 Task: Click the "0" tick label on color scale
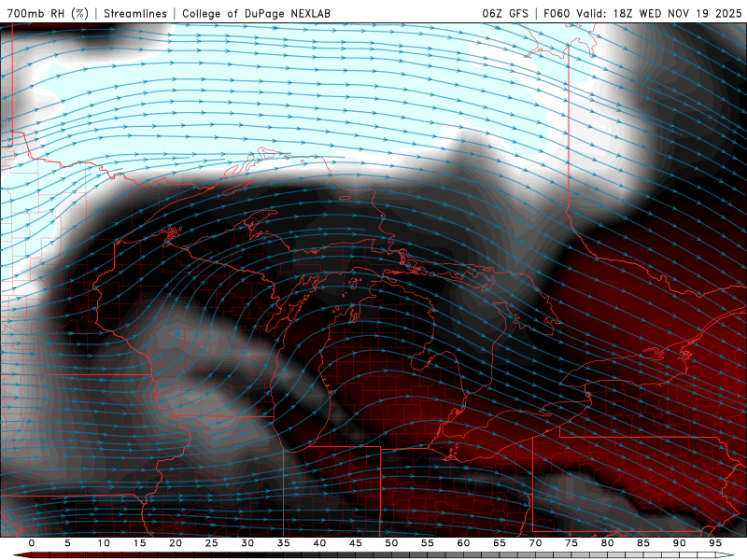click(x=32, y=543)
